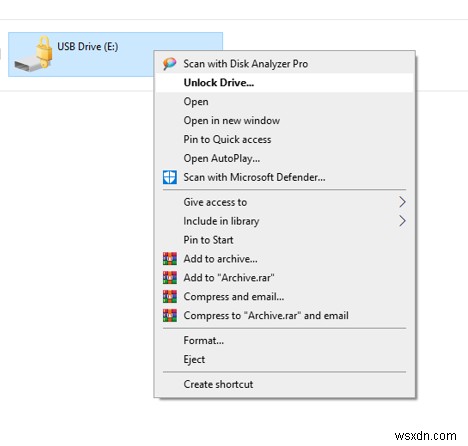The image size is (468, 446).
Task: Choose Pin to Quick access
Action: point(285,139)
